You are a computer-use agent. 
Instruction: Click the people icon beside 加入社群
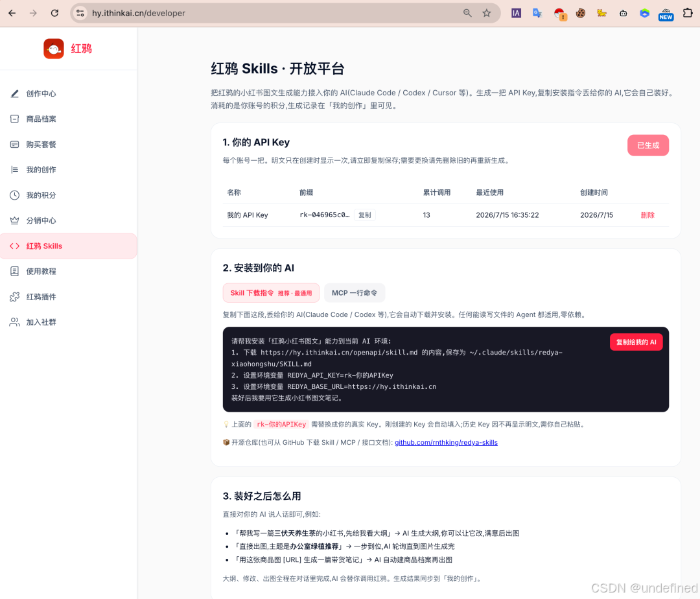coord(15,322)
